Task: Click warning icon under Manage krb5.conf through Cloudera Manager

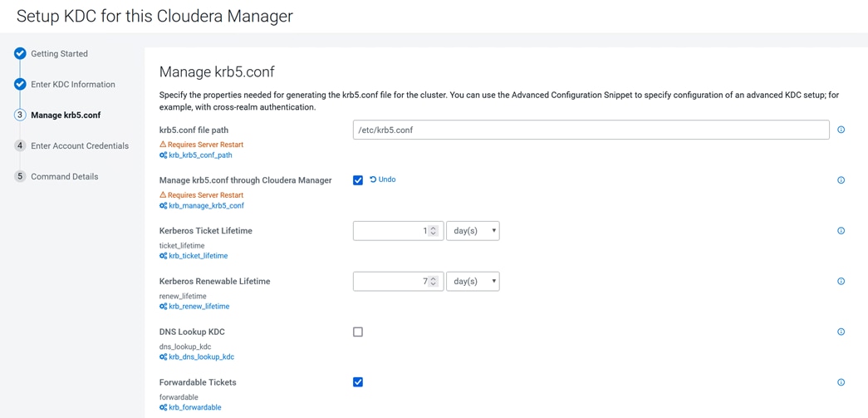Action: 163,195
